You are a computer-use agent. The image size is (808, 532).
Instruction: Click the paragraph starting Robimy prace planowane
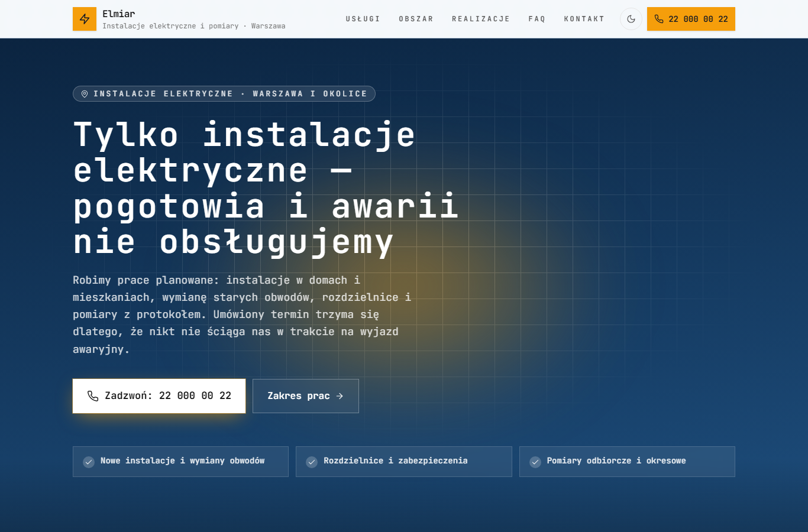(x=243, y=314)
